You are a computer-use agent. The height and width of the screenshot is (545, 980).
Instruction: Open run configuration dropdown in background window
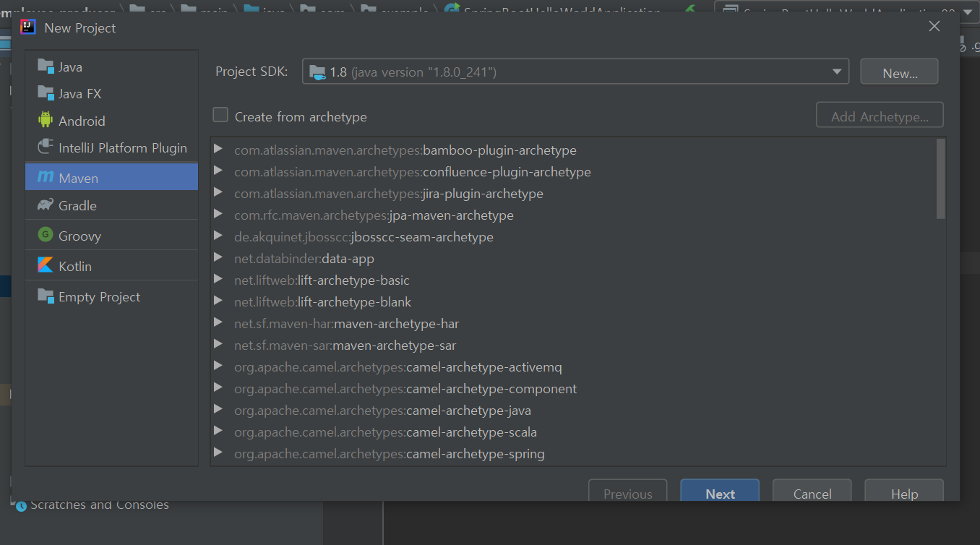coord(967,12)
